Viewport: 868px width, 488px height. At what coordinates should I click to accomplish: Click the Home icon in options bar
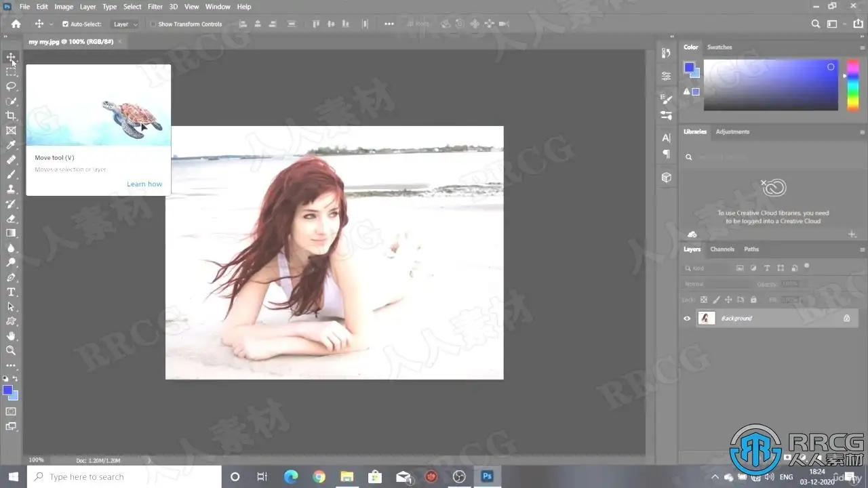(16, 24)
